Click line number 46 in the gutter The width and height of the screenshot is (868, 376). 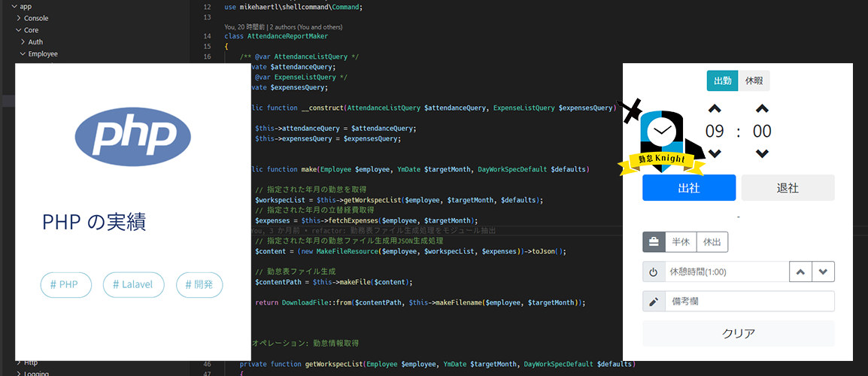(x=207, y=365)
